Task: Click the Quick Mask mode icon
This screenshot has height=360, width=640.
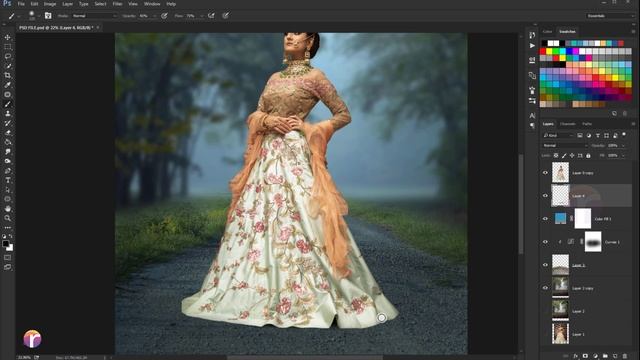Action: coord(7,258)
